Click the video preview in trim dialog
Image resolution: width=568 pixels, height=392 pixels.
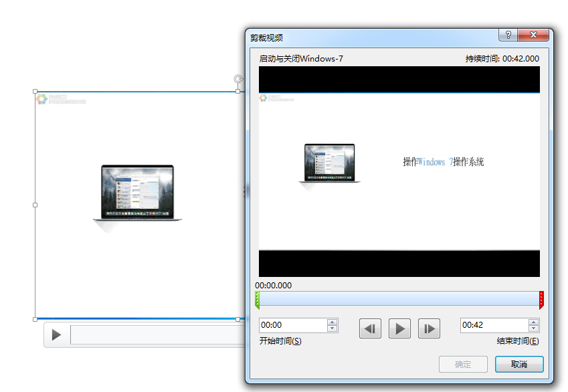(x=399, y=171)
